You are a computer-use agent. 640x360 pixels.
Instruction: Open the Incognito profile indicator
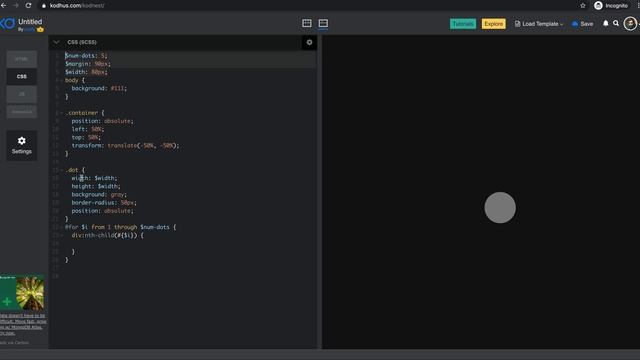[x=611, y=6]
